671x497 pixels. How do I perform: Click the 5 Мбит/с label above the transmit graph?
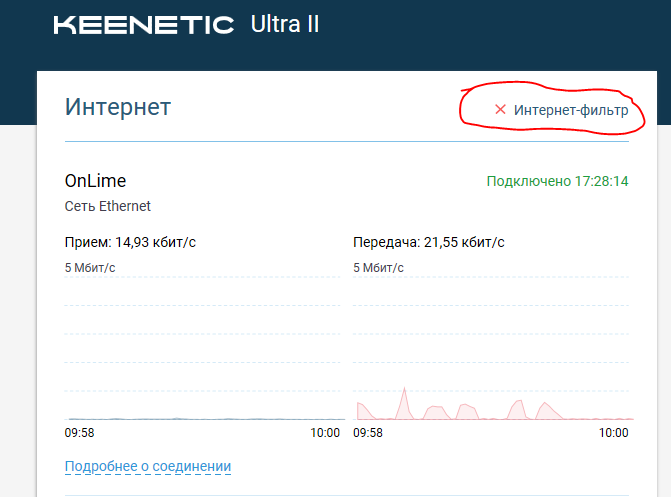tap(378, 268)
